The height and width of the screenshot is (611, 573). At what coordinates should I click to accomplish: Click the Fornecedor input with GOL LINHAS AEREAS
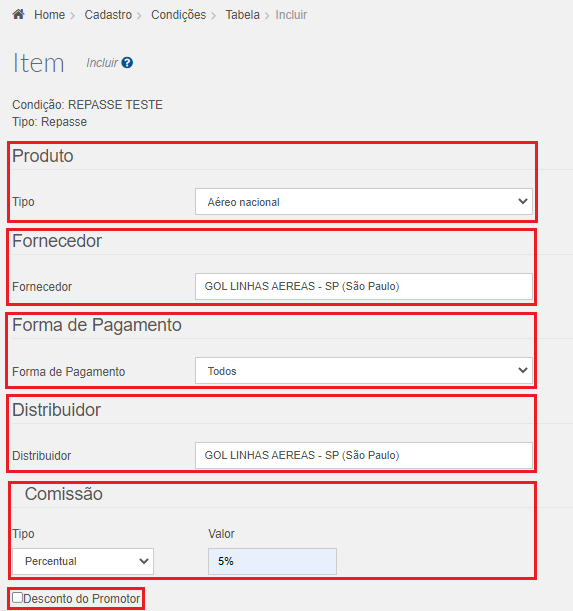[364, 286]
